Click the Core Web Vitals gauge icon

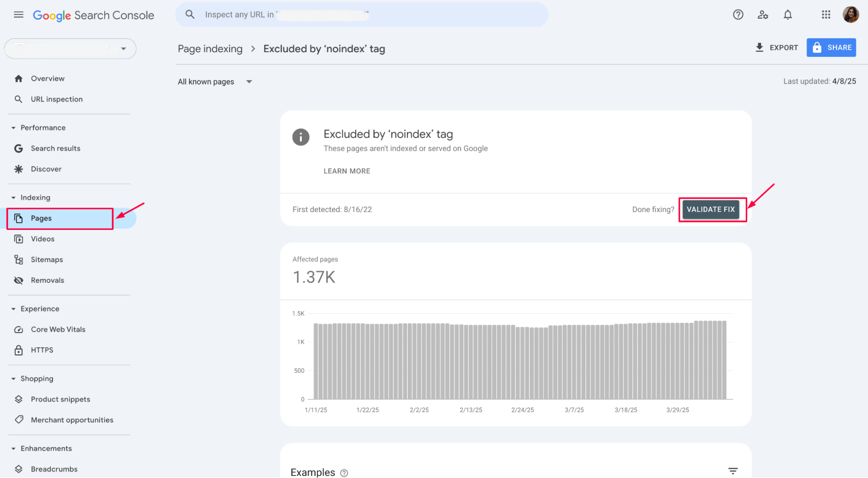[18, 330]
